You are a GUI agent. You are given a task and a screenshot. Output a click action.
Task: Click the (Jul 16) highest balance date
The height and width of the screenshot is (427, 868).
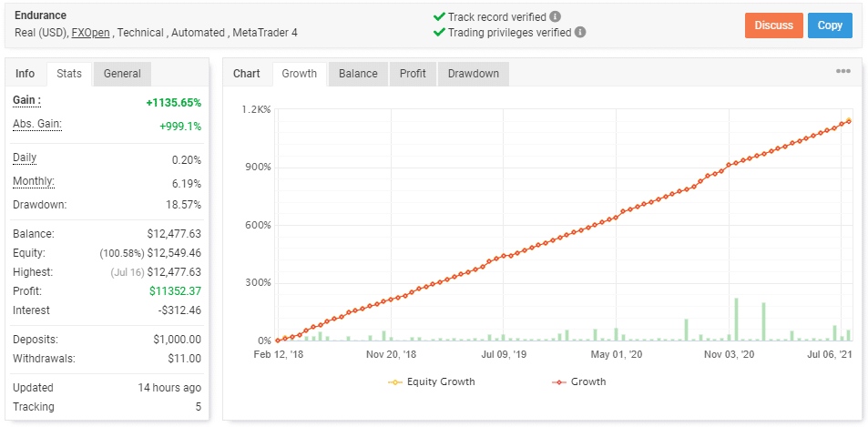point(129,272)
